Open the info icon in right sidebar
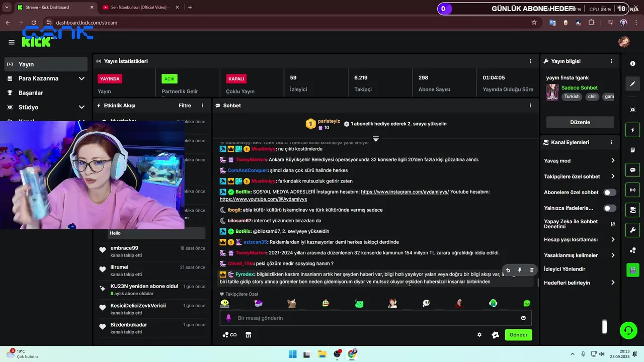The width and height of the screenshot is (644, 362). tap(632, 64)
